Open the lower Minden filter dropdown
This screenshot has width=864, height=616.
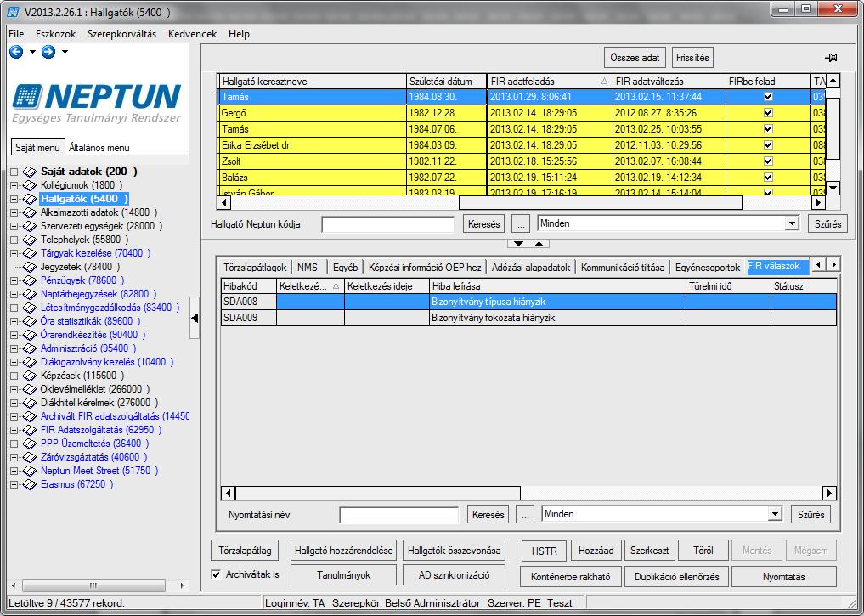pyautogui.click(x=775, y=514)
